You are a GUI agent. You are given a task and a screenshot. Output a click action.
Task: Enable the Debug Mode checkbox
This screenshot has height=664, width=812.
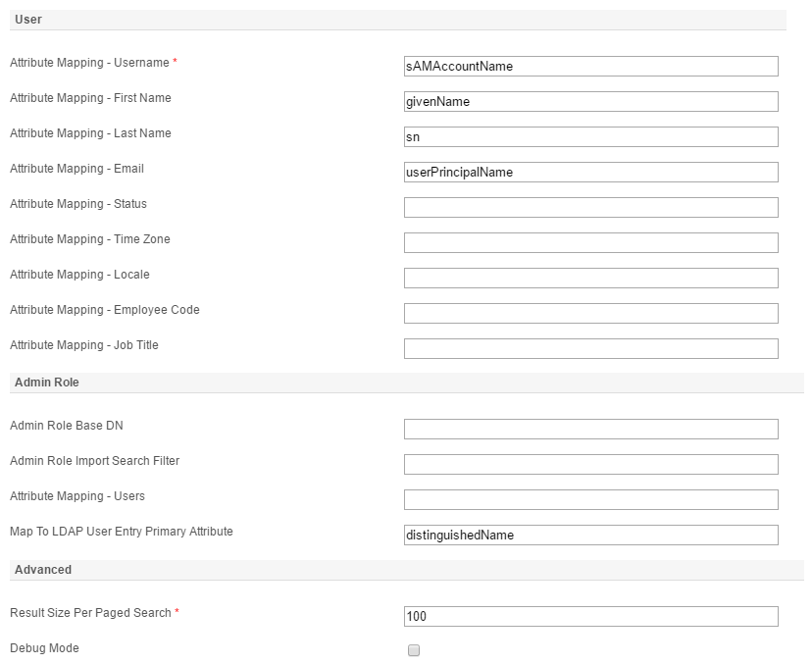pos(414,650)
